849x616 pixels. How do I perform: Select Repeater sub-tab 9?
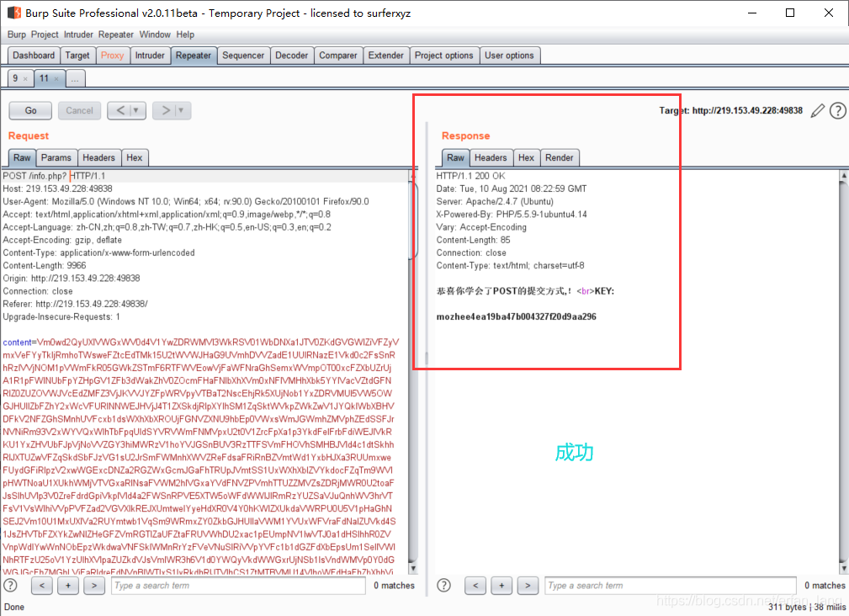pyautogui.click(x=15, y=78)
